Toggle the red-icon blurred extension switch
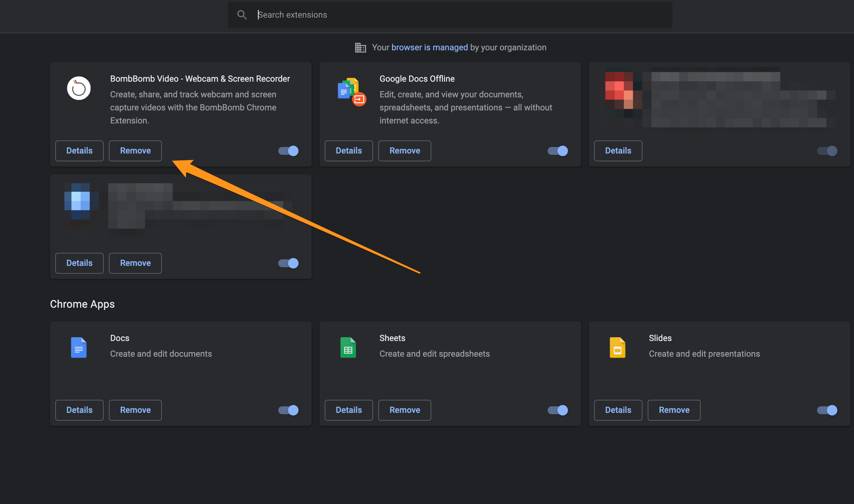 [827, 151]
